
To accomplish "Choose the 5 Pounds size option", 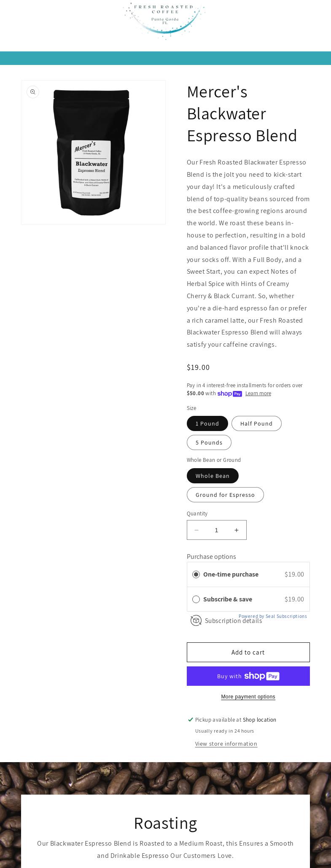I will coord(209,442).
